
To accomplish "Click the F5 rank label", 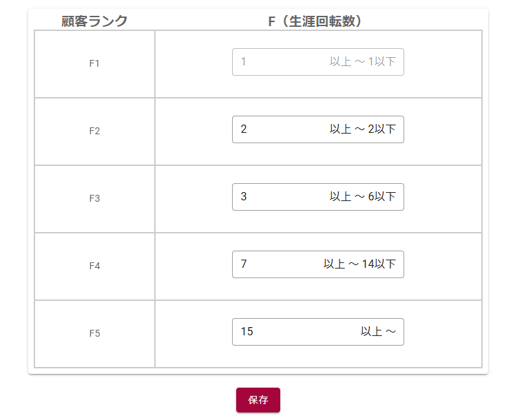I will [x=94, y=333].
